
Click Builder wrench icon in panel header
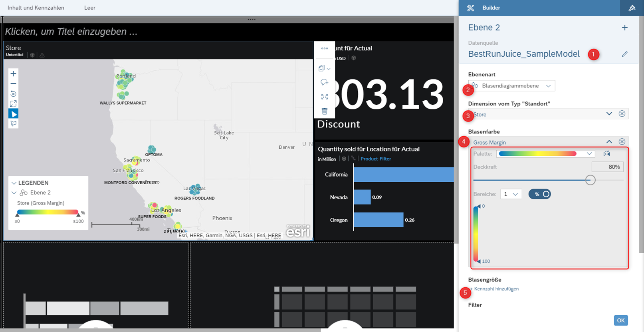(471, 8)
